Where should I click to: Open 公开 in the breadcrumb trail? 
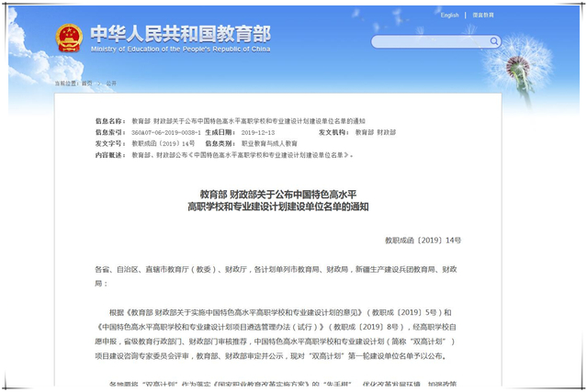click(111, 83)
